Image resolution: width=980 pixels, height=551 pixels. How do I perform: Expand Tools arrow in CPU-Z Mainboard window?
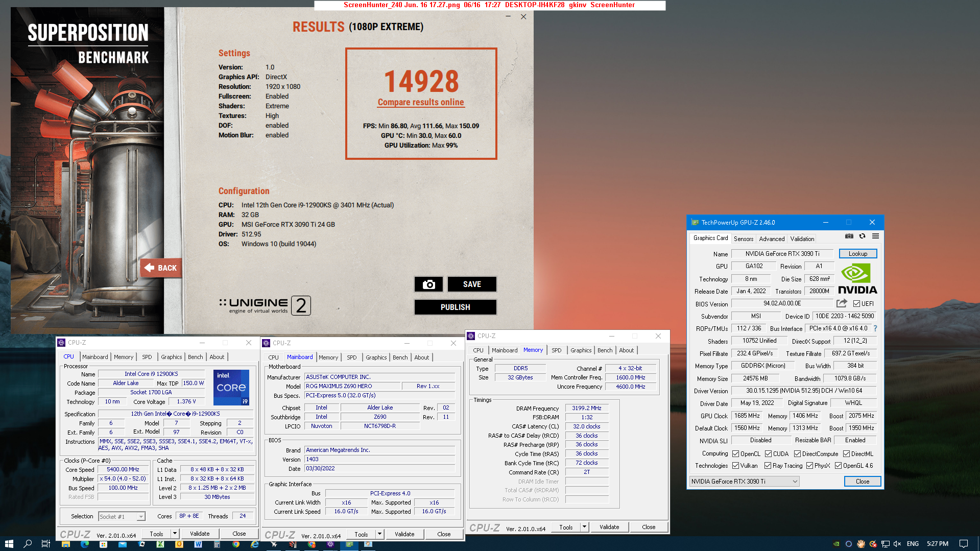click(379, 534)
